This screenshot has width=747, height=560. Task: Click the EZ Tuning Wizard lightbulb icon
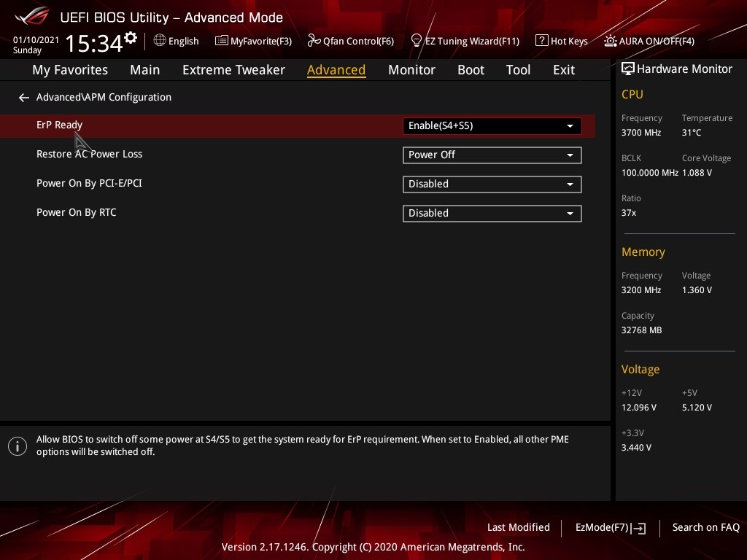[x=416, y=41]
